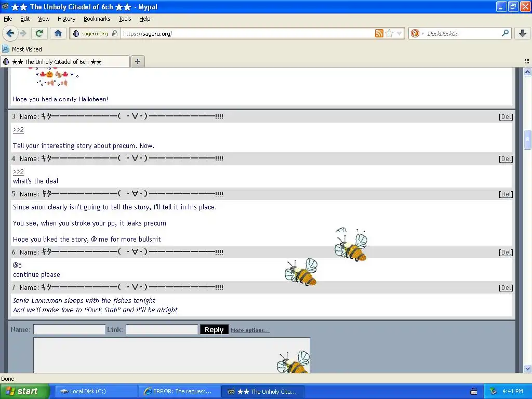Open the Home page button
Screen dimensions: 532x399
coord(58,33)
